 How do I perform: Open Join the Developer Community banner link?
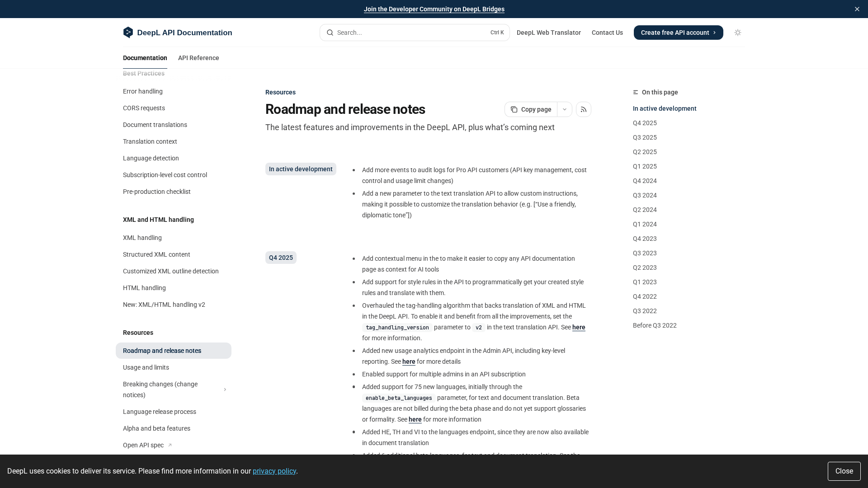(434, 9)
